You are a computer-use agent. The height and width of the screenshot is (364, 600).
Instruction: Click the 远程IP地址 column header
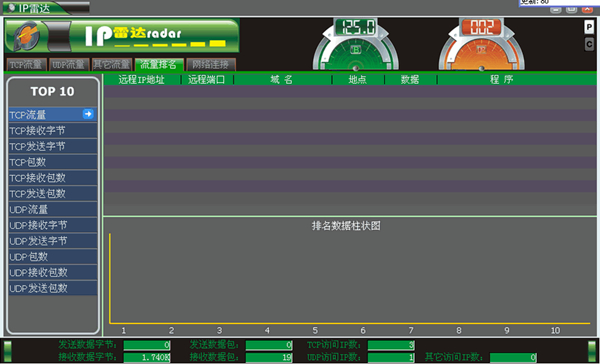[142, 80]
